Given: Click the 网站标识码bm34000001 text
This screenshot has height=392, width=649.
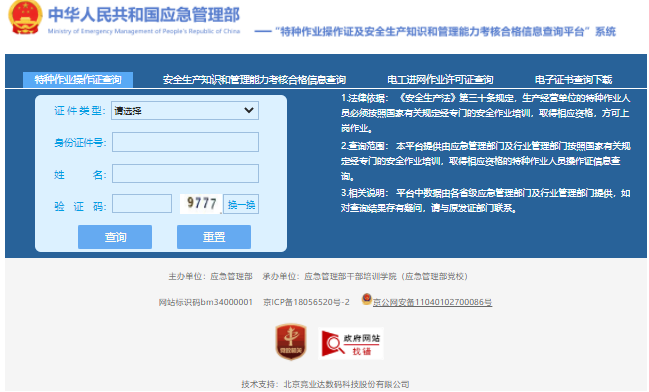Looking at the screenshot, I should (x=206, y=302).
